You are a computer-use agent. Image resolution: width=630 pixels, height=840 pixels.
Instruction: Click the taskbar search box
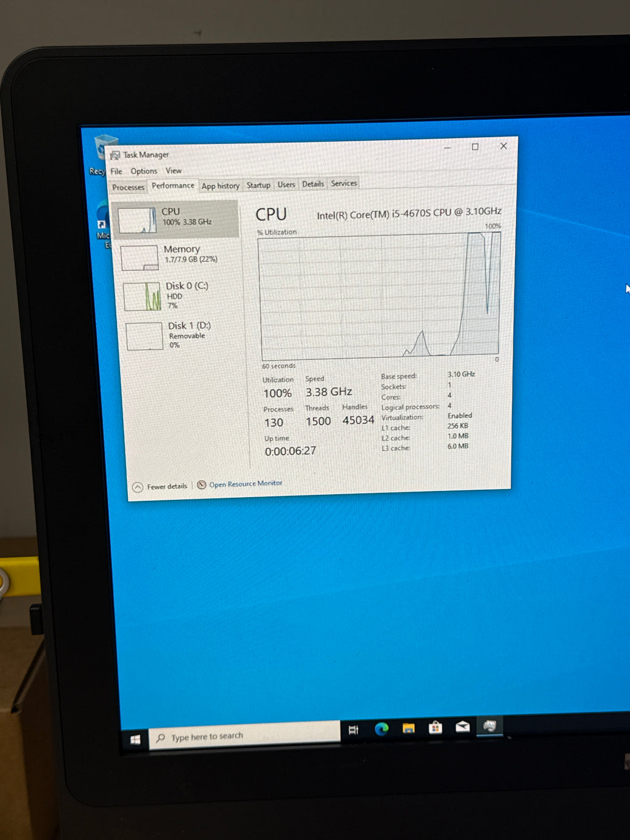[244, 735]
